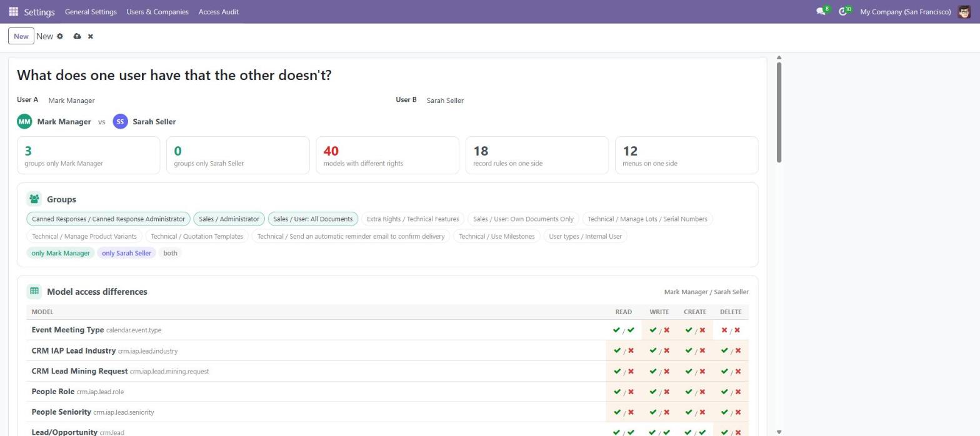Click Sales / User: Own Documents Only tag
This screenshot has width=980, height=436.
click(x=523, y=219)
